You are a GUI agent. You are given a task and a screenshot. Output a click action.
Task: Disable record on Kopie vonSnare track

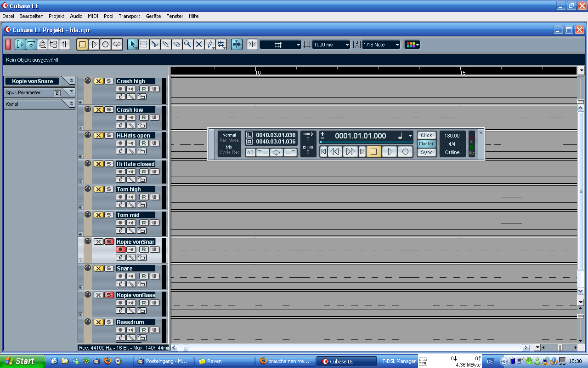[x=120, y=249]
